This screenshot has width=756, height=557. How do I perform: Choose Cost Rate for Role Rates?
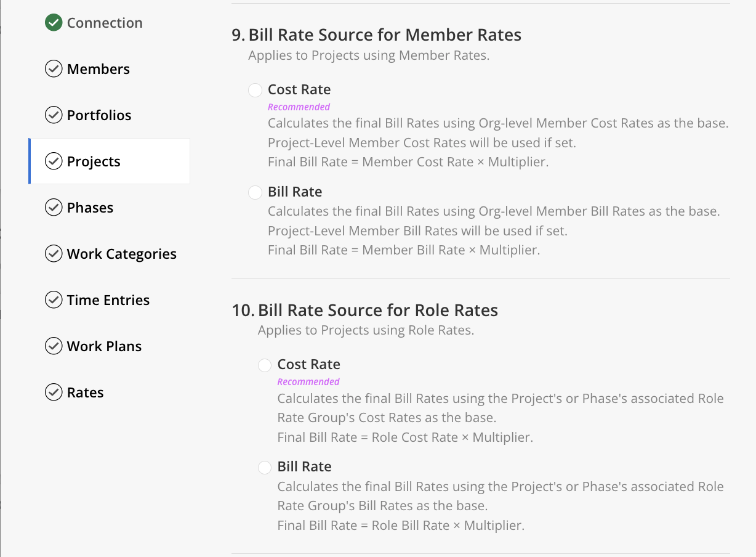(265, 365)
